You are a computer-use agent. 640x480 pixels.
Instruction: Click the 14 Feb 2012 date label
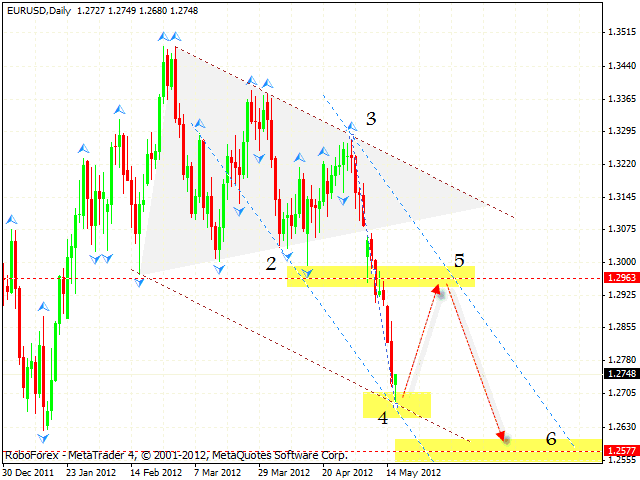click(156, 473)
